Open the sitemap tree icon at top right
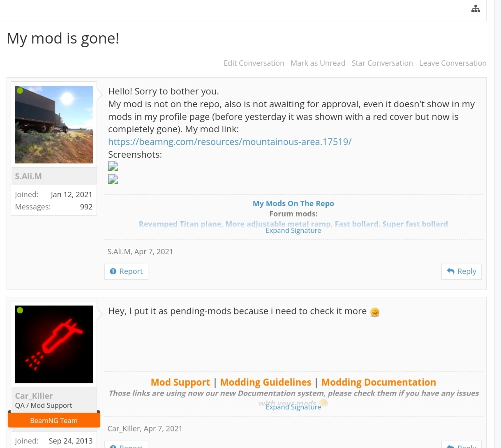 [476, 9]
